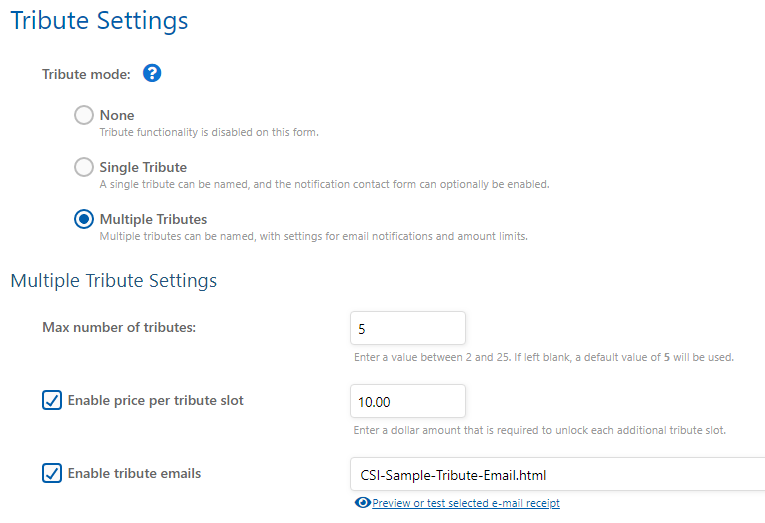The width and height of the screenshot is (765, 523).
Task: Click the "Tribute mode:" label text
Action: (x=87, y=73)
